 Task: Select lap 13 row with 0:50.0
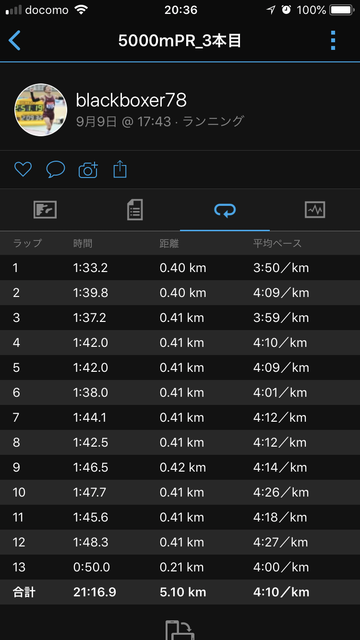tap(180, 567)
